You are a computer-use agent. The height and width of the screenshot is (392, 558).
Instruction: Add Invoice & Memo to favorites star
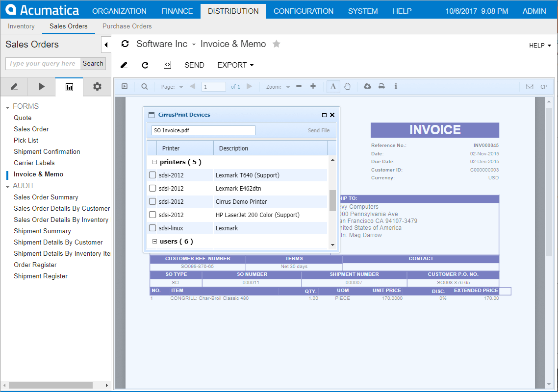tap(277, 44)
